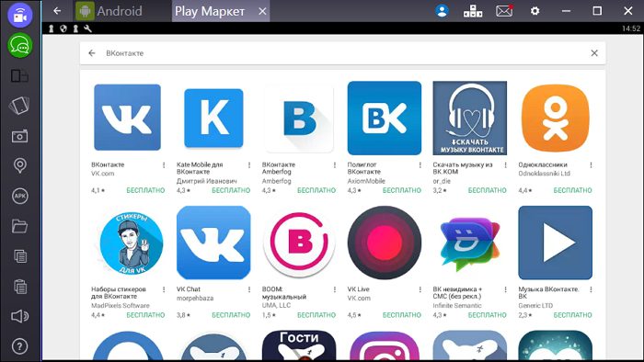The height and width of the screenshot is (362, 644).
Task: Click the rotate screen icon in sidebar
Action: point(19,106)
